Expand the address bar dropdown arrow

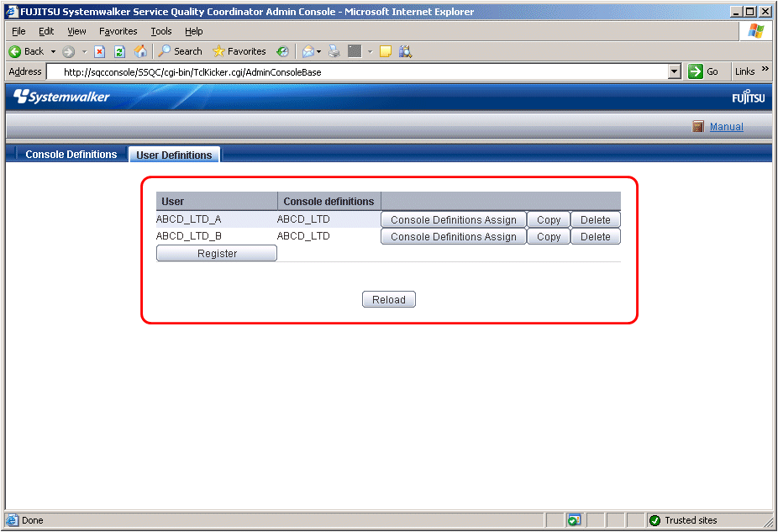tap(675, 72)
